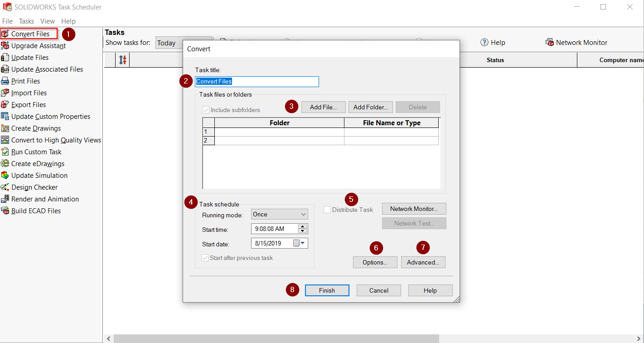Viewport: 644px width, 343px height.
Task: Start the Import Files task
Action: click(24, 93)
